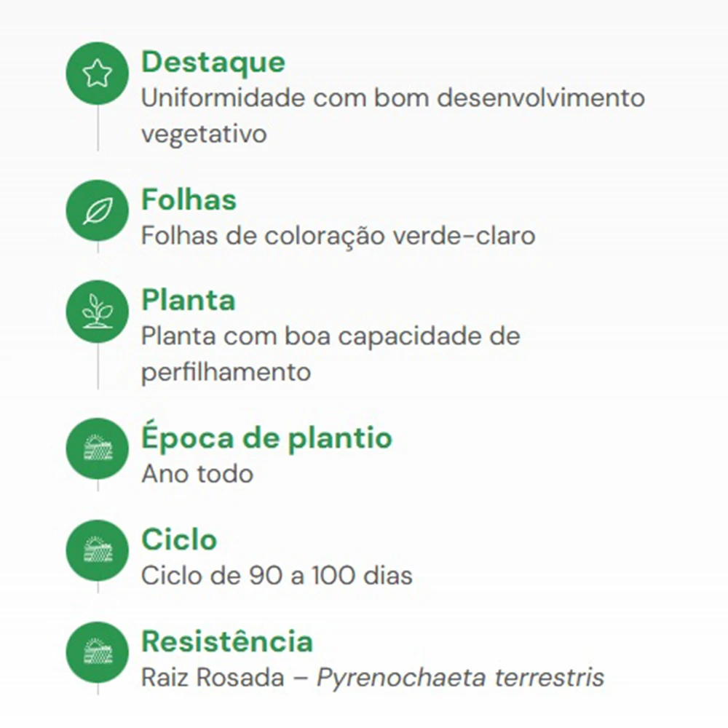This screenshot has width=728, height=728.
Task: Click the italic 'Pyrenochaeta terrestris' name
Action: tap(460, 678)
